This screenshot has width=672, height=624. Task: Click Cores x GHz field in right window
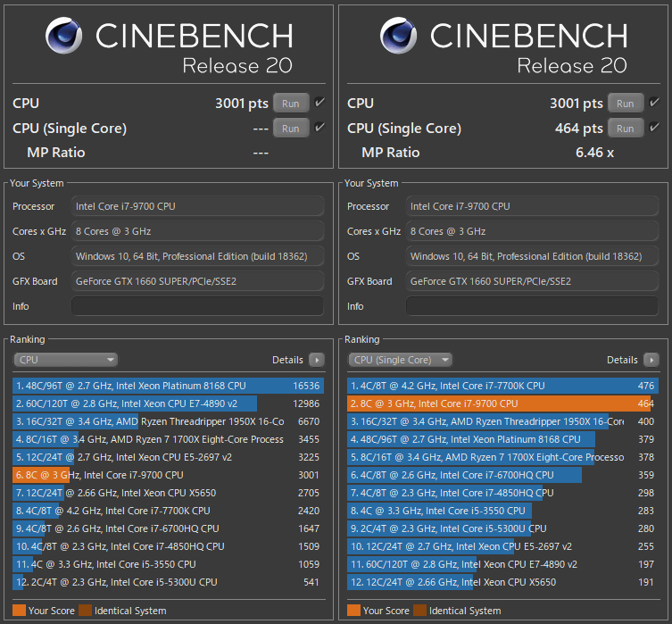click(x=532, y=231)
